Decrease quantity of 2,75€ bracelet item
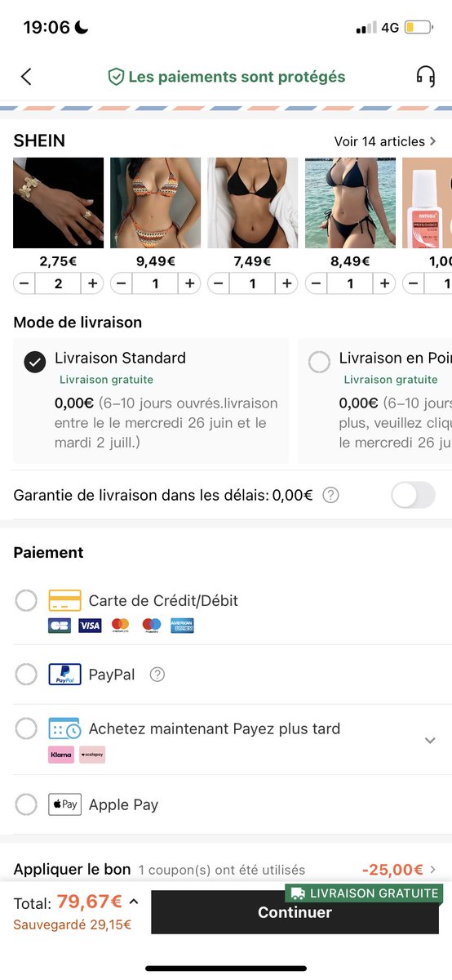The height and width of the screenshot is (980, 452). pos(24,283)
